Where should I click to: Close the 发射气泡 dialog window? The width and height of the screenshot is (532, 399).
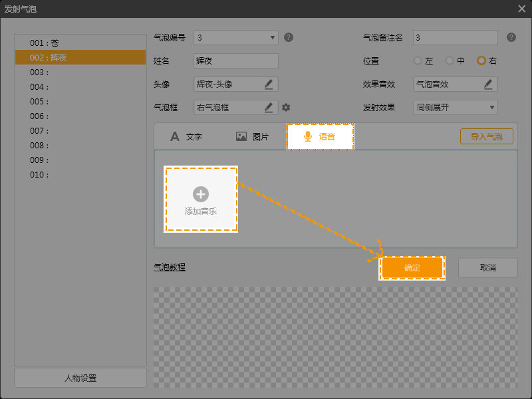[x=521, y=9]
